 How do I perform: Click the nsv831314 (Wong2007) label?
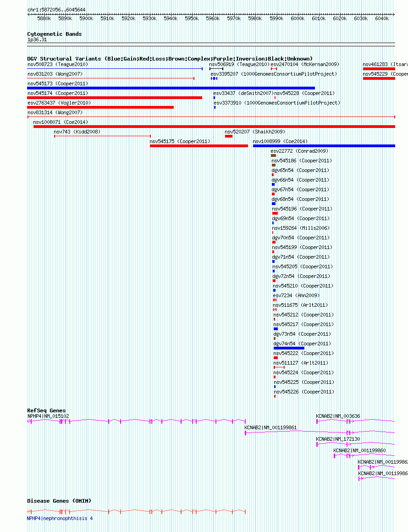55,112
